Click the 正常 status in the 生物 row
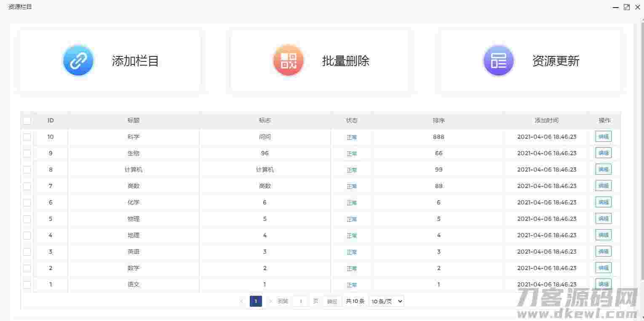This screenshot has width=644, height=321. 352,154
